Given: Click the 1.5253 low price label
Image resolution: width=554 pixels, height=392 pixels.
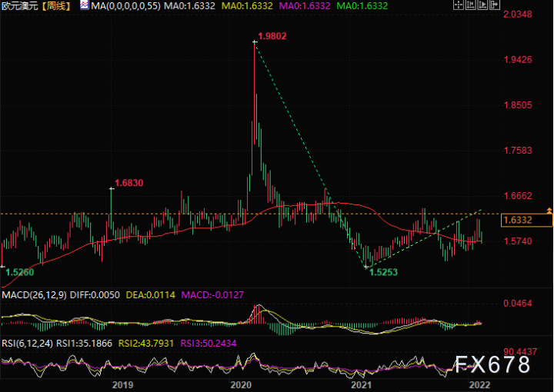Looking at the screenshot, I should 383,272.
